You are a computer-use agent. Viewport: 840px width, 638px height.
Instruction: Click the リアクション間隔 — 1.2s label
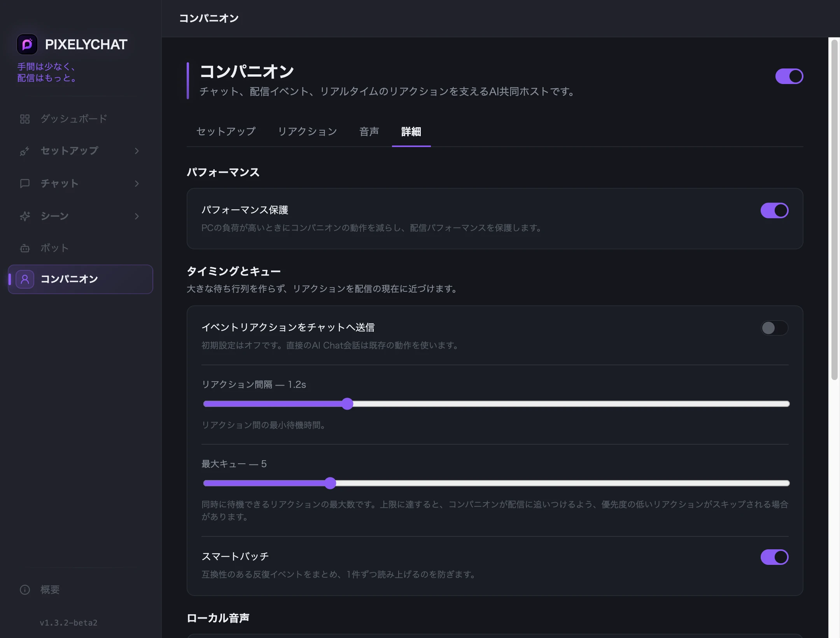click(254, 385)
